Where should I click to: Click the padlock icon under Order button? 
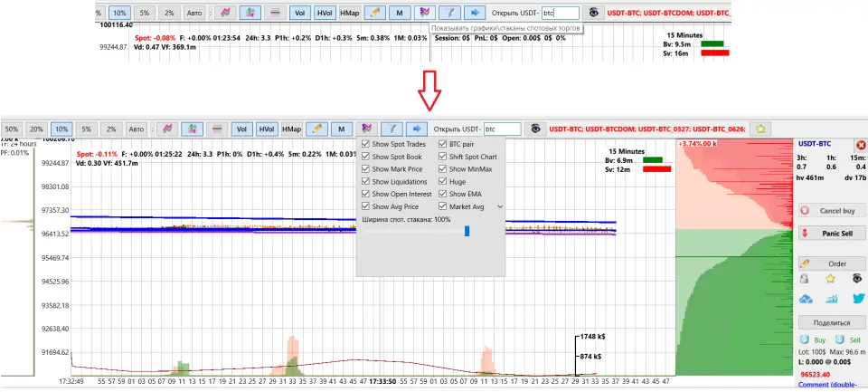[x=806, y=280]
